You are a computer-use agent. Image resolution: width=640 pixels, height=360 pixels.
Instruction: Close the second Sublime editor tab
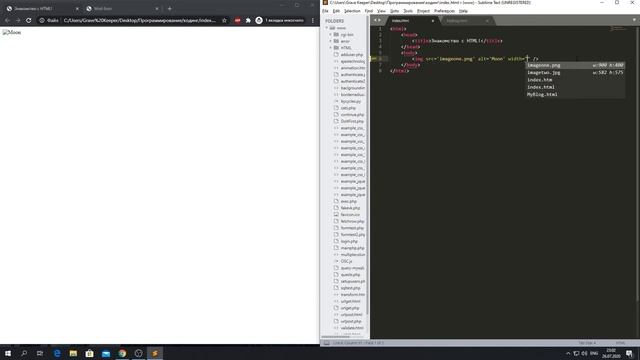[487, 21]
